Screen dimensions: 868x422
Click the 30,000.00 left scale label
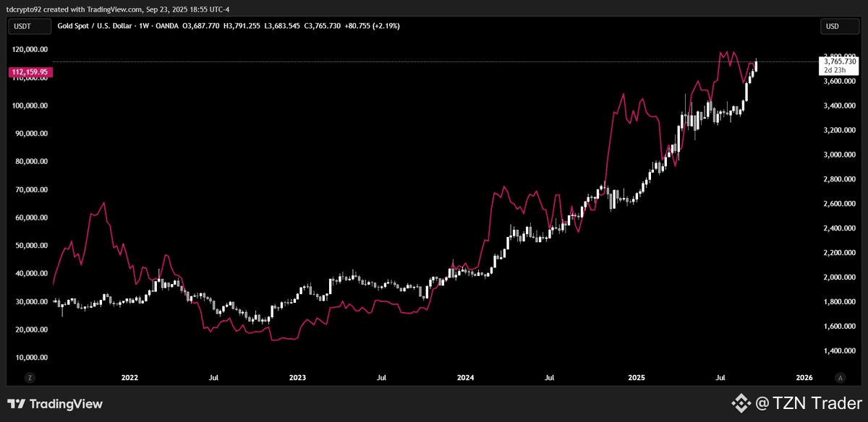(32, 302)
